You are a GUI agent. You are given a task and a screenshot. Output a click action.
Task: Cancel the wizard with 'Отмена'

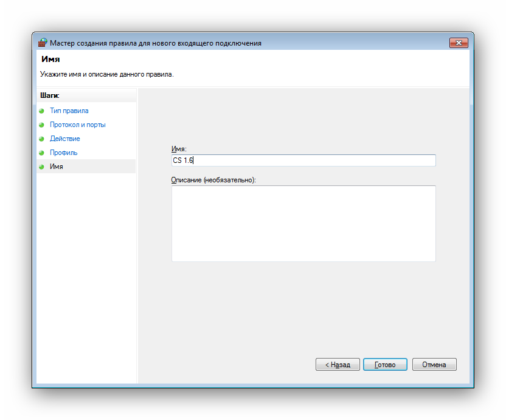tap(434, 365)
